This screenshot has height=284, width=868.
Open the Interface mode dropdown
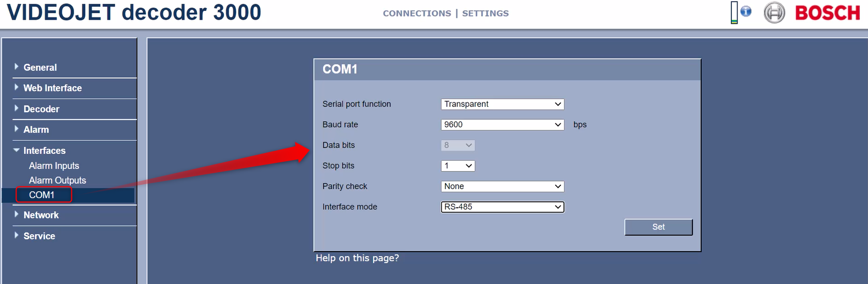(502, 207)
